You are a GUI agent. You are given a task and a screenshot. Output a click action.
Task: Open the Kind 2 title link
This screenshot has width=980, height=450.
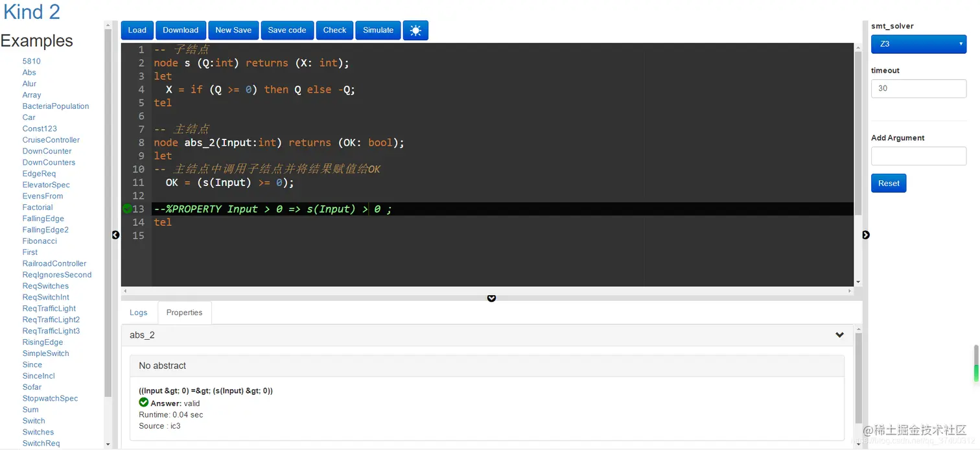tap(32, 12)
